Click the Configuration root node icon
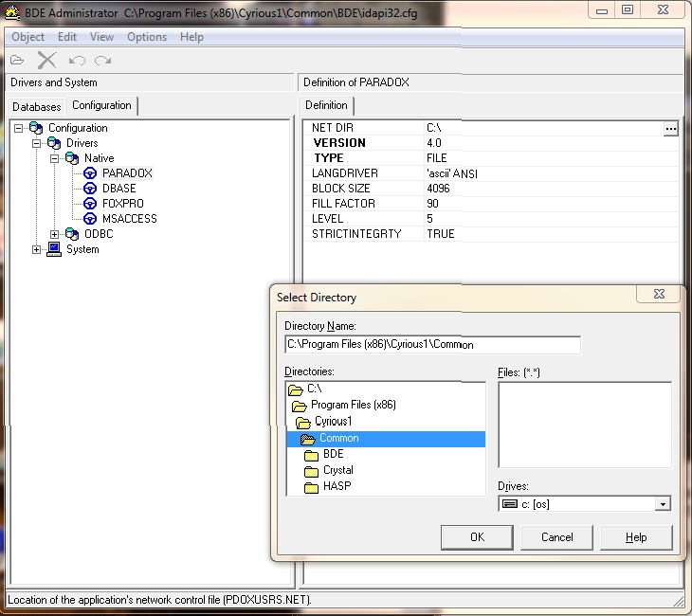This screenshot has height=616, width=692. pos(36,128)
